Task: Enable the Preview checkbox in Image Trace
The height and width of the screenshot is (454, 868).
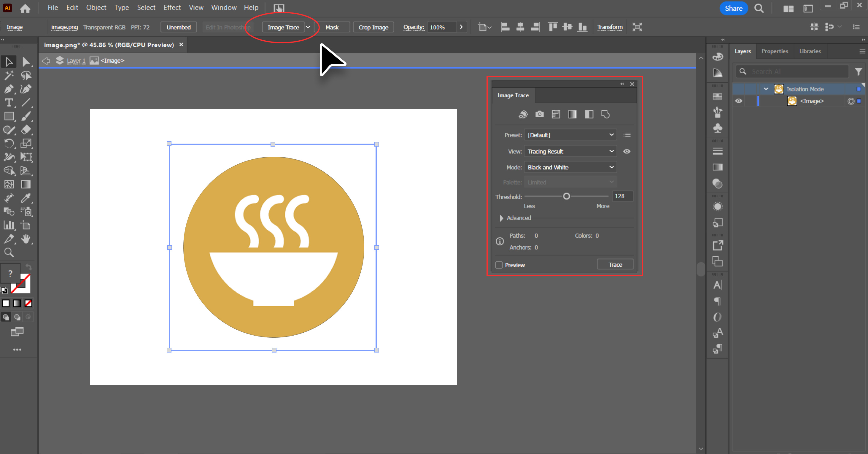Action: click(498, 265)
